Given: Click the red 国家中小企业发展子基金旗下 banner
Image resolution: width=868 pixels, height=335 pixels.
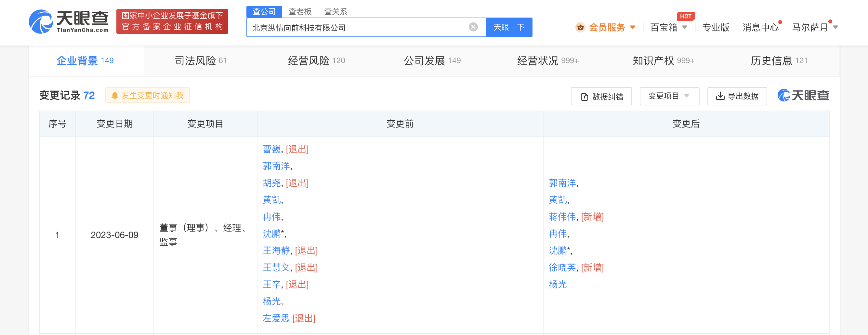Looking at the screenshot, I should tap(172, 21).
